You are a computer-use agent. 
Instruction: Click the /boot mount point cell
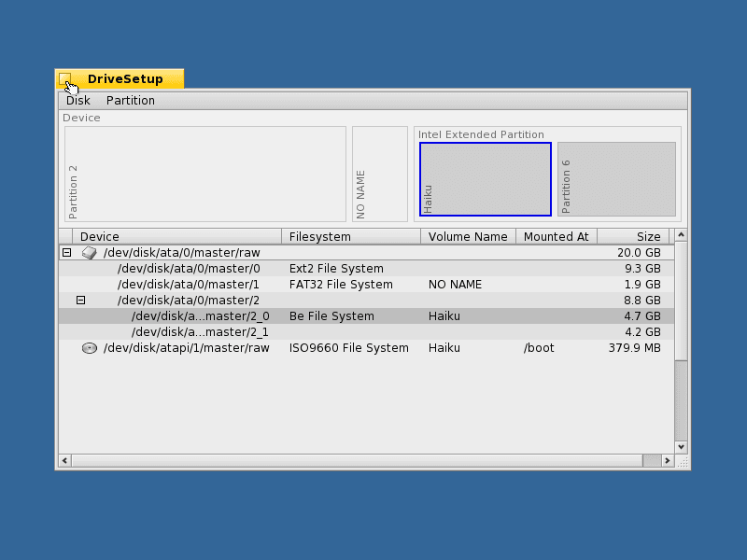(x=539, y=348)
